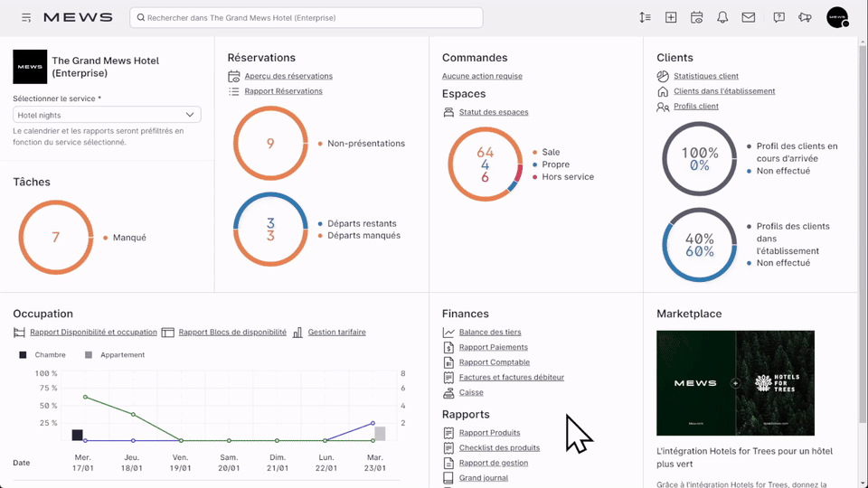868x488 pixels.
Task: Open Clients dans l'établissement link
Action: 724,91
